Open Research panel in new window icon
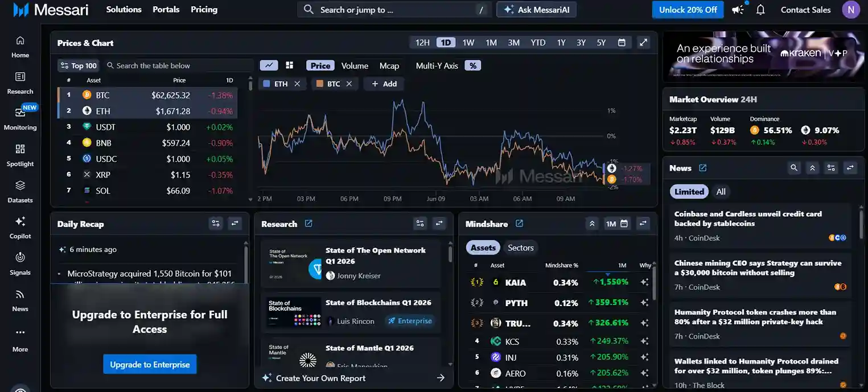 pyautogui.click(x=308, y=224)
